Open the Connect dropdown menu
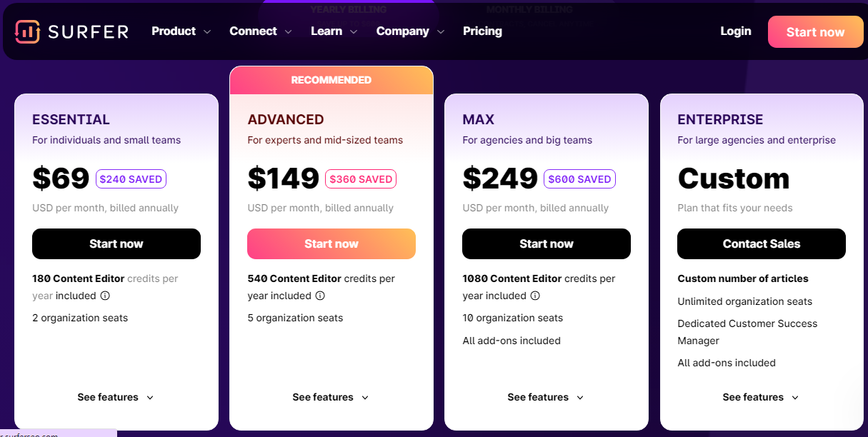 pos(260,31)
